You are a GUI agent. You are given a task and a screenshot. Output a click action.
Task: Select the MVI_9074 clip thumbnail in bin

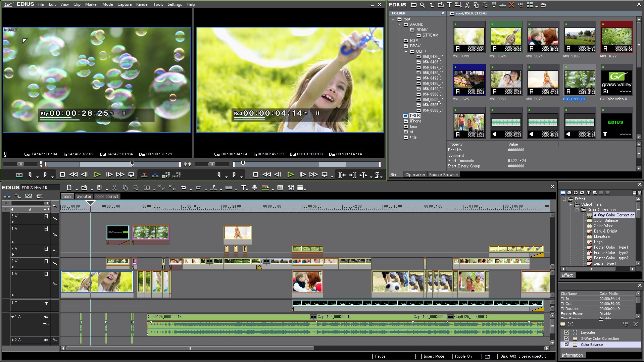543,37
